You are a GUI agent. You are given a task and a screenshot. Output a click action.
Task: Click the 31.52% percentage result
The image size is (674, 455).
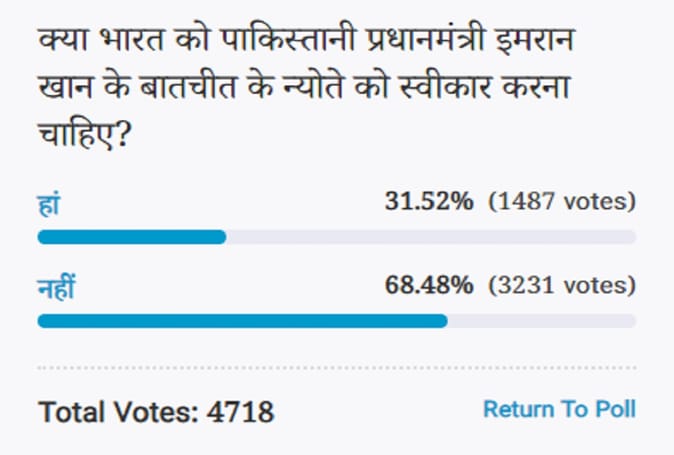(x=429, y=201)
